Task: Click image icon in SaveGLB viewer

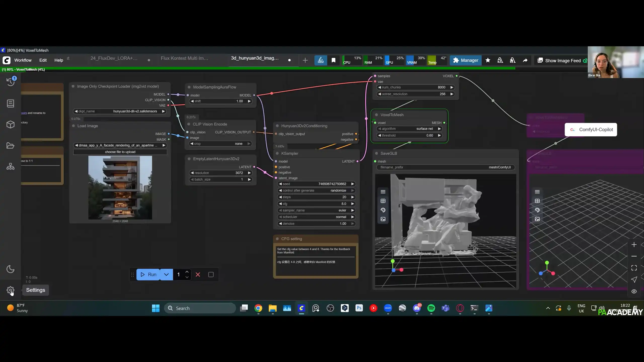Action: coord(383,219)
